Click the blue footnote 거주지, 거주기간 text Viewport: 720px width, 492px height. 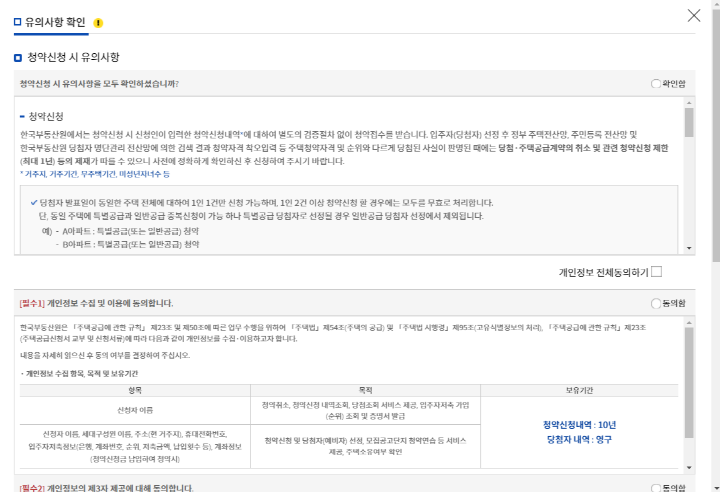pyautogui.click(x=95, y=174)
